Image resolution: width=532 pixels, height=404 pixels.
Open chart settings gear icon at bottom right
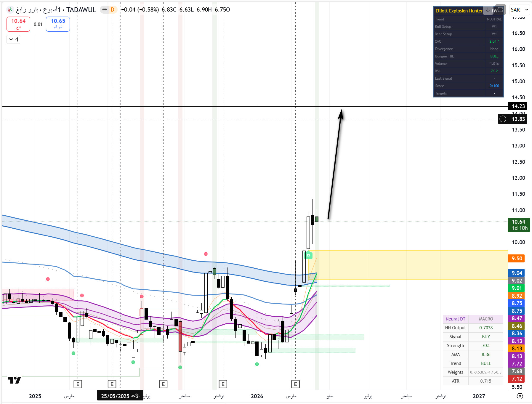(520, 396)
